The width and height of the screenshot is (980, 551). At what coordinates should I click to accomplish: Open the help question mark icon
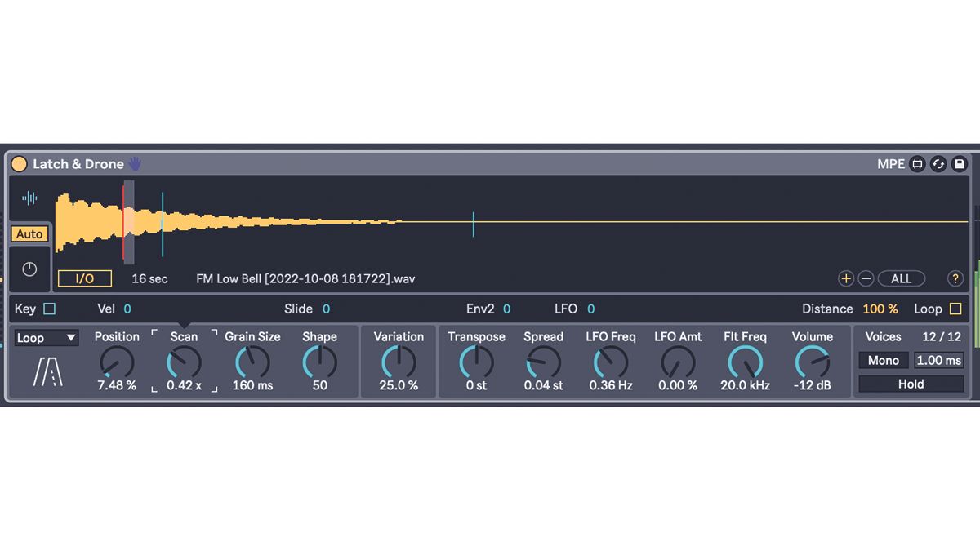pyautogui.click(x=955, y=278)
